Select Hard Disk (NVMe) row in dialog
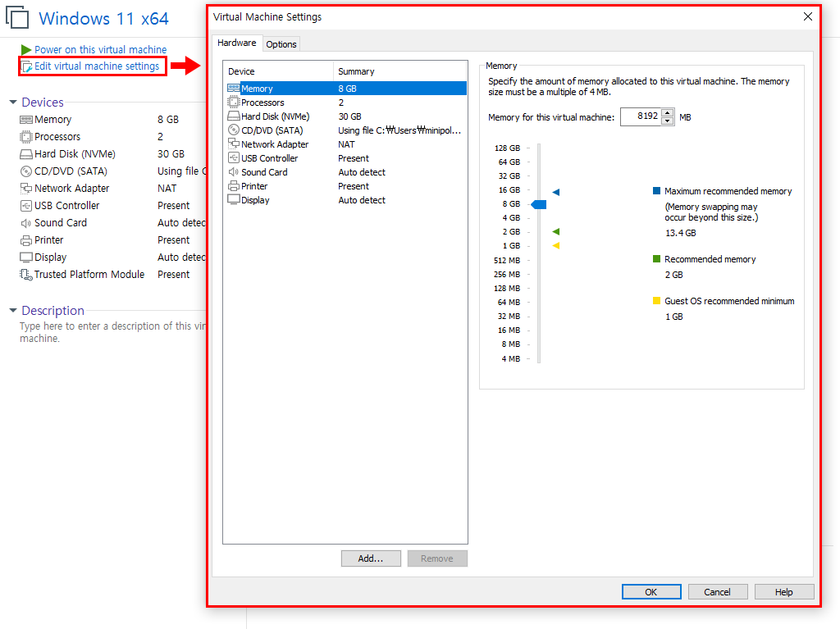Image resolution: width=840 pixels, height=629 pixels. tap(346, 116)
